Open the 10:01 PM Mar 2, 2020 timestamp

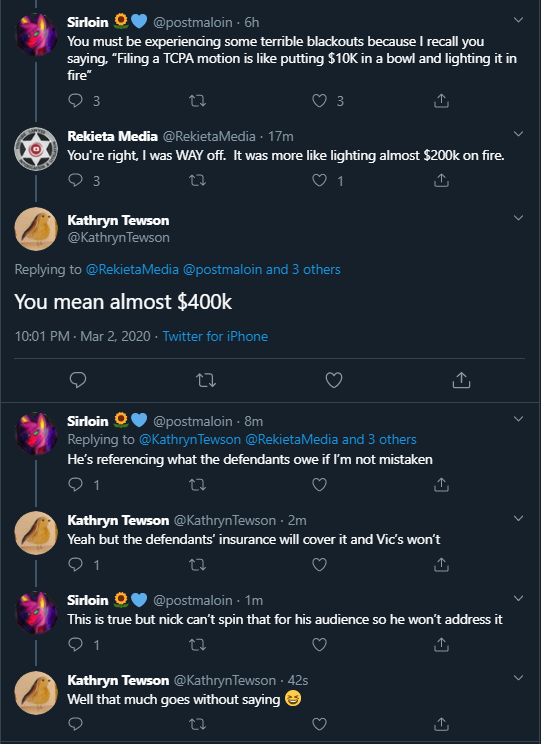[x=83, y=336]
